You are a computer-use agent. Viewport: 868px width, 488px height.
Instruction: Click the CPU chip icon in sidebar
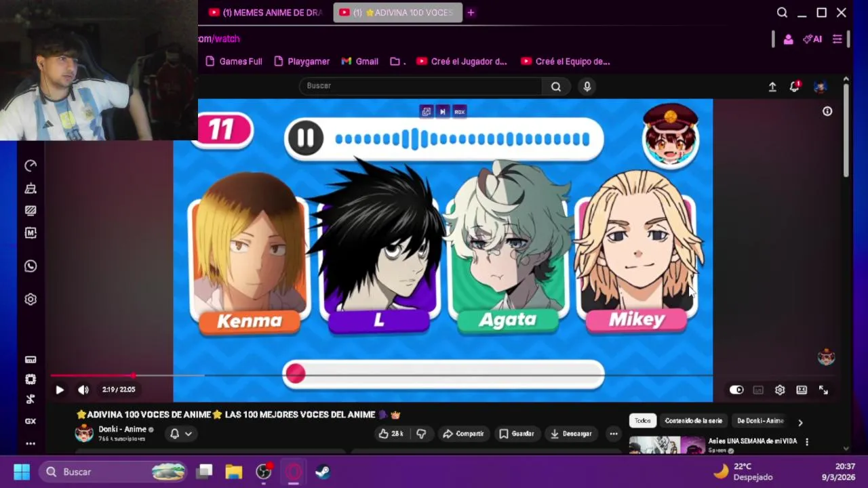click(31, 380)
